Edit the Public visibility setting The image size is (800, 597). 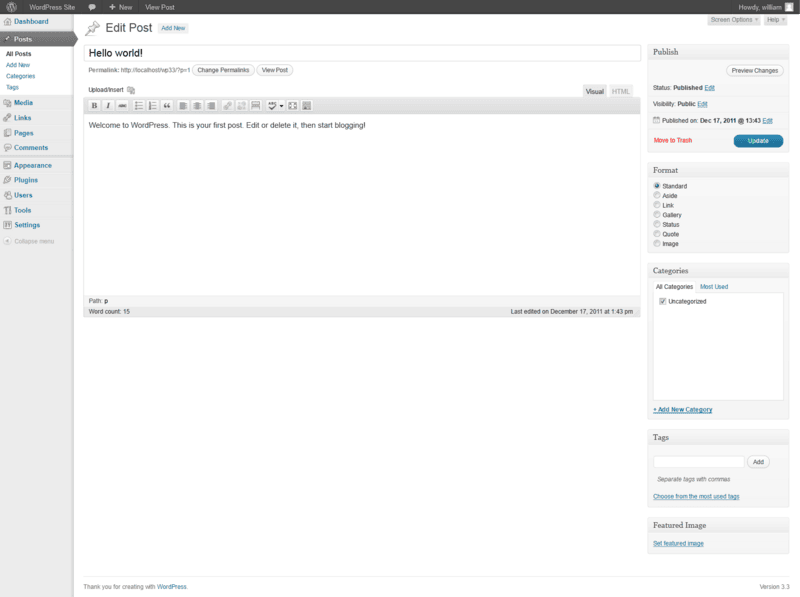point(702,104)
